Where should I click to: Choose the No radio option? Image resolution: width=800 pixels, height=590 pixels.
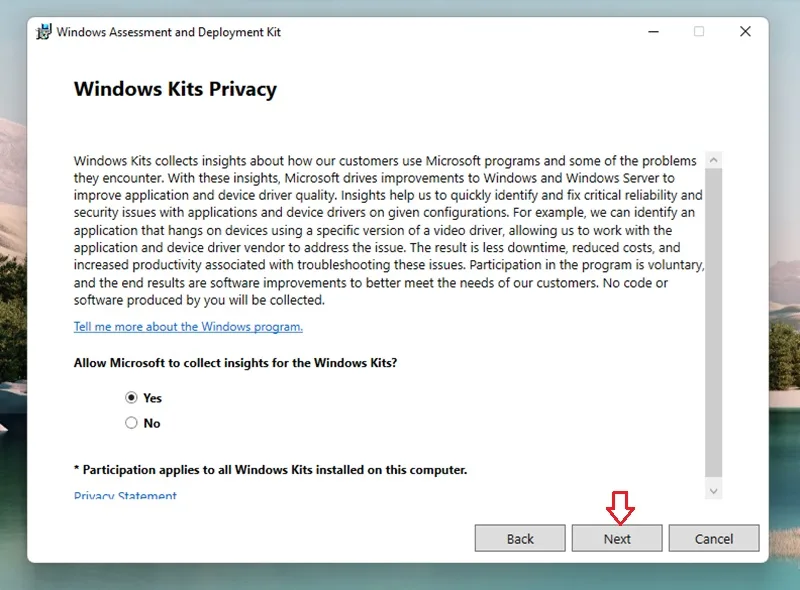[x=132, y=423]
